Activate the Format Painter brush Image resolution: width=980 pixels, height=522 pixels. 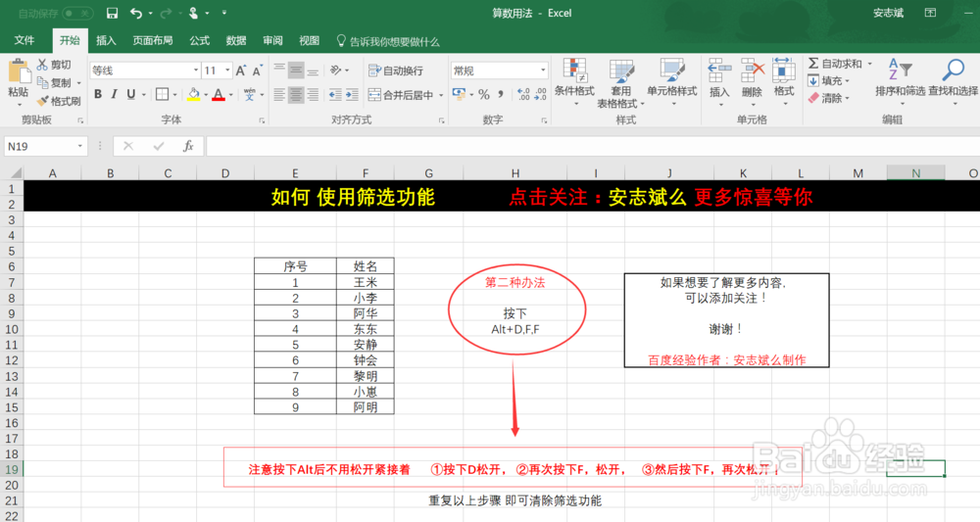pos(42,101)
